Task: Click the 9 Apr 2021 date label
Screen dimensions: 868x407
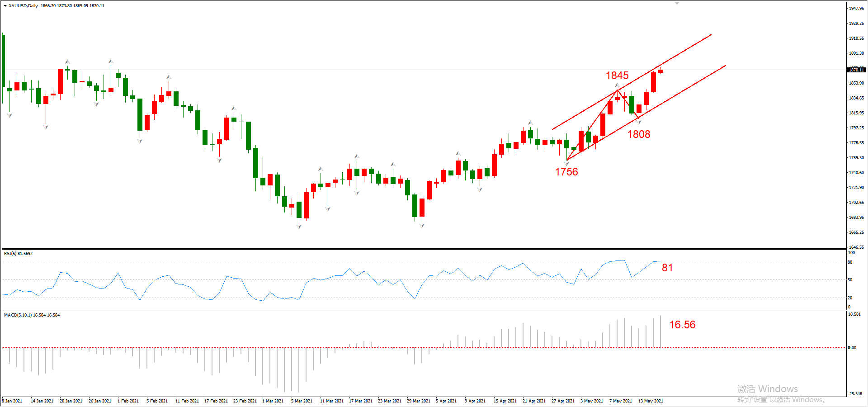Action: point(475,401)
